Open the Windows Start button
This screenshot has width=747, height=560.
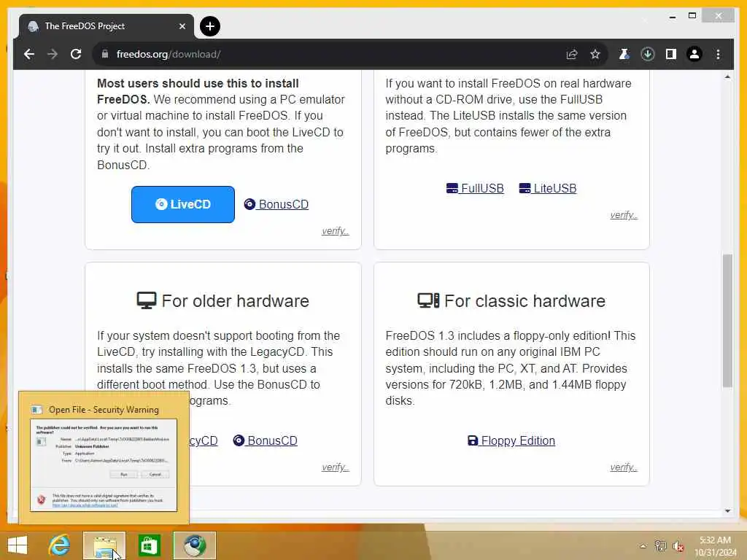(18, 545)
